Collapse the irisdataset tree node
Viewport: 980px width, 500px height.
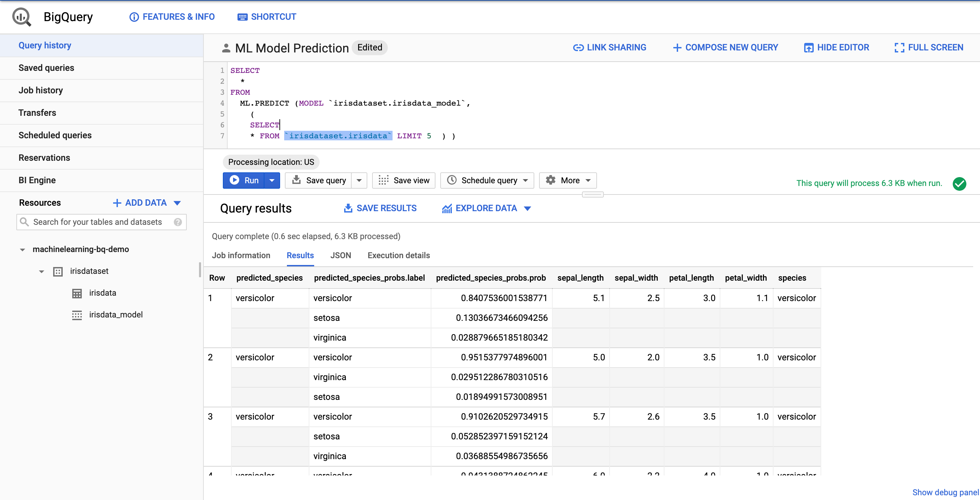pos(42,271)
